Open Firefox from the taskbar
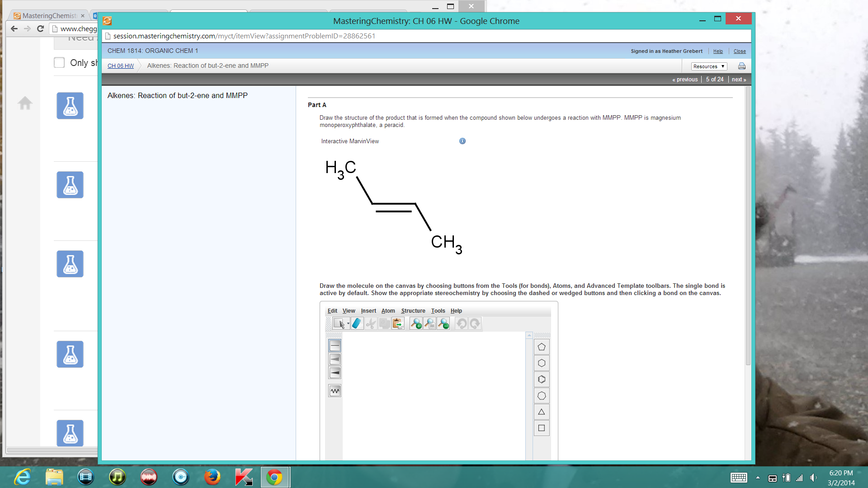This screenshot has width=868, height=488. [x=212, y=477]
